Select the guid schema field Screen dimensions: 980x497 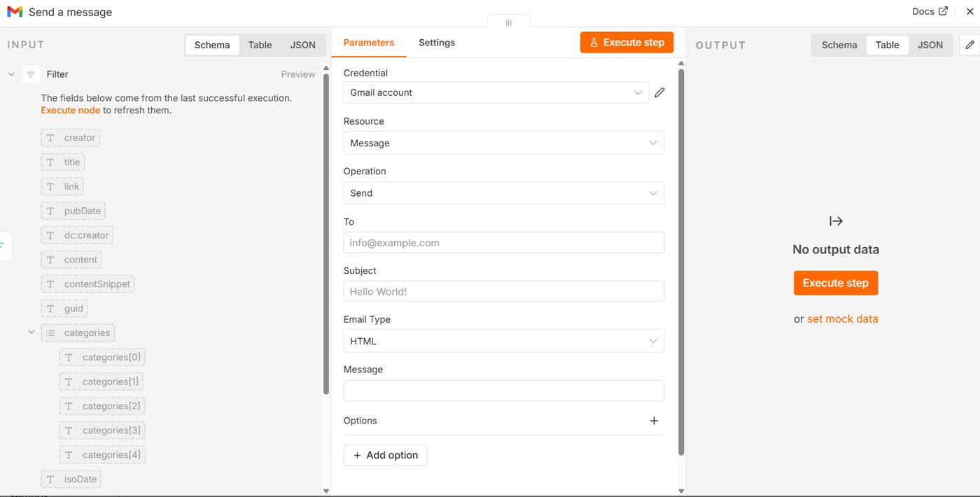tap(64, 309)
